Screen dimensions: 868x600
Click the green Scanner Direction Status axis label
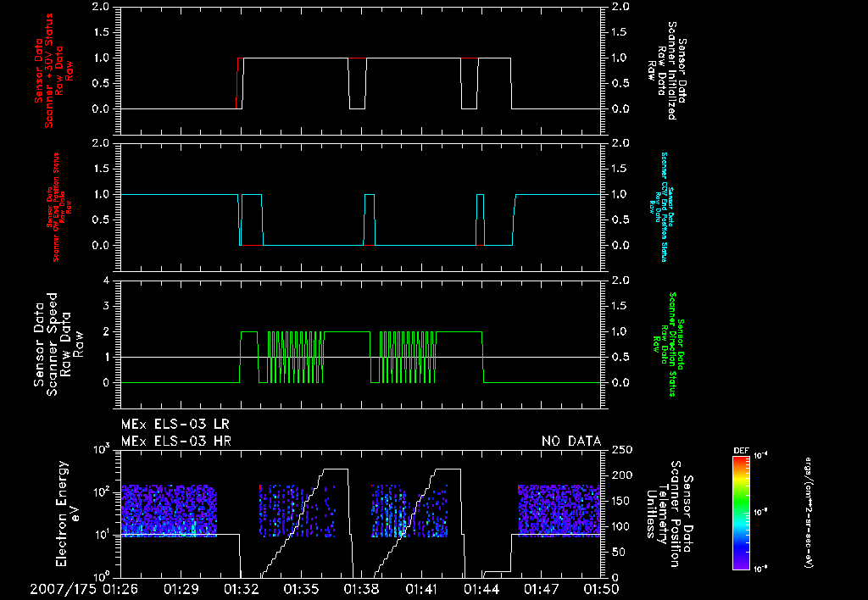tap(668, 344)
